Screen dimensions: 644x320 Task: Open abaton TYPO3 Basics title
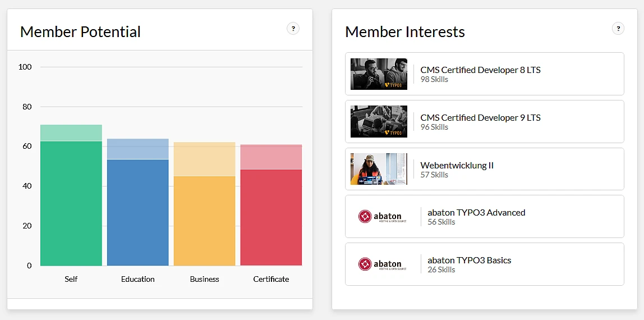(x=469, y=260)
